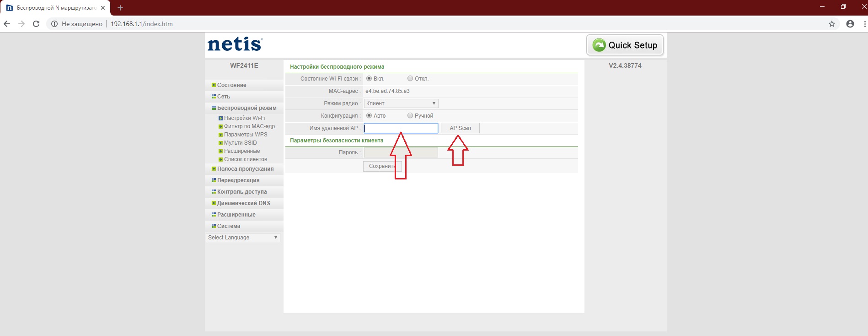Screen dimensions: 868x336
Task: Click the icon beside Настройки Wi-Fi
Action: [x=220, y=118]
